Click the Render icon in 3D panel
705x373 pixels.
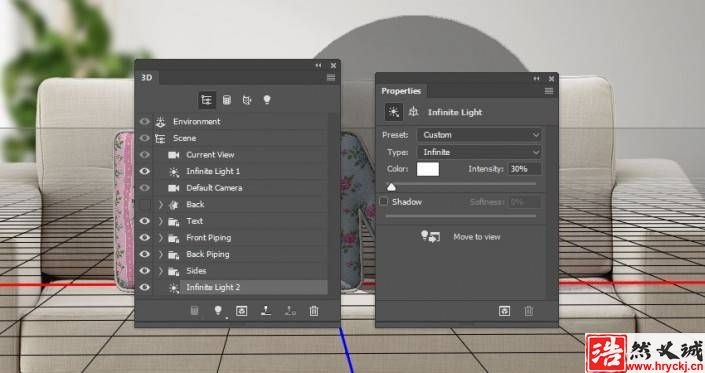[241, 311]
